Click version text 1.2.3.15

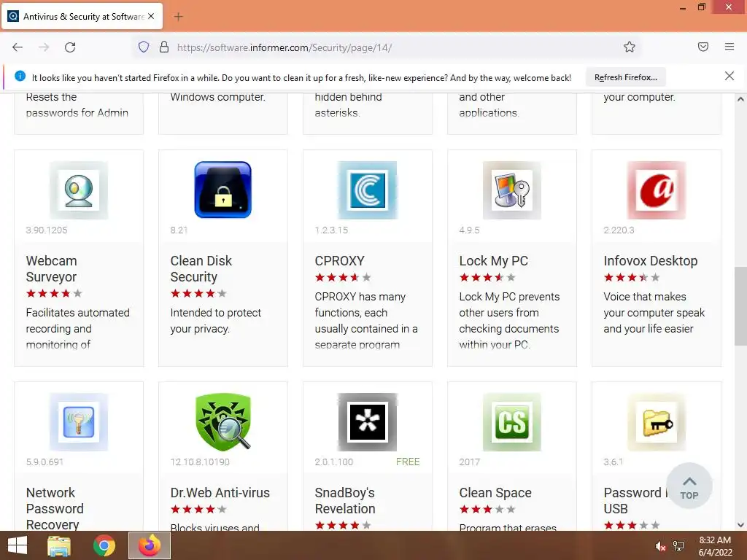[331, 230]
